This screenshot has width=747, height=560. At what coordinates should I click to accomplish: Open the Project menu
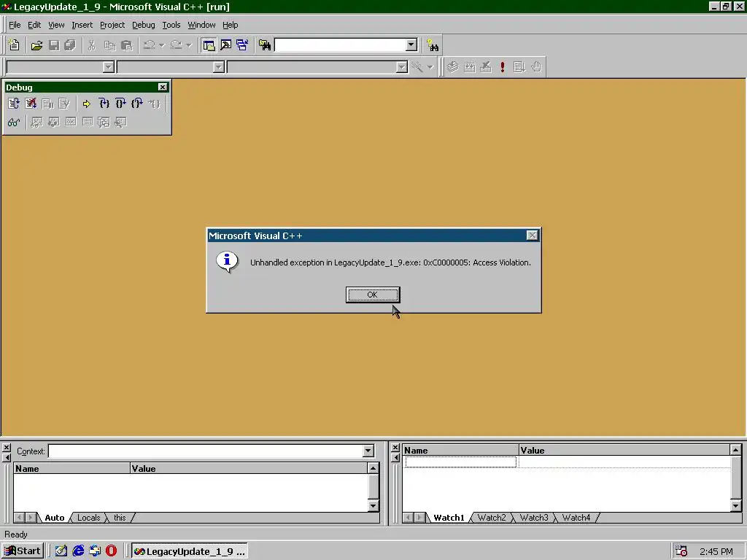[112, 25]
